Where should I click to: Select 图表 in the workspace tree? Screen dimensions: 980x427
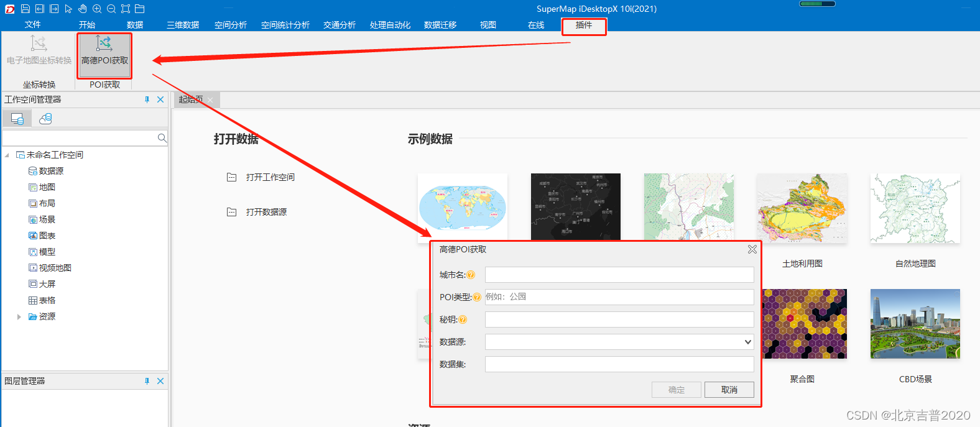pyautogui.click(x=47, y=236)
